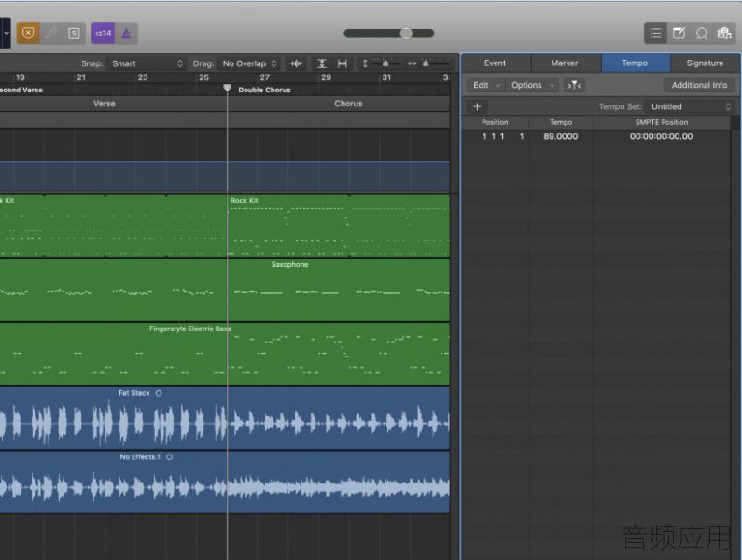Click the Position column header
This screenshot has height=560, width=742.
click(x=495, y=122)
